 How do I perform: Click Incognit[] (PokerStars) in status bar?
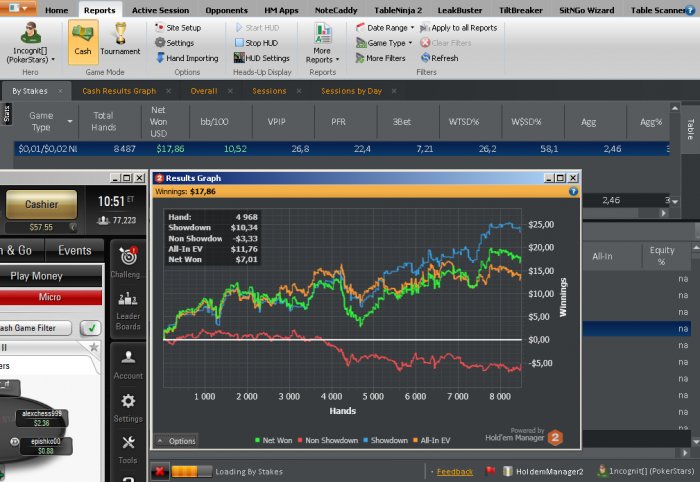[647, 471]
